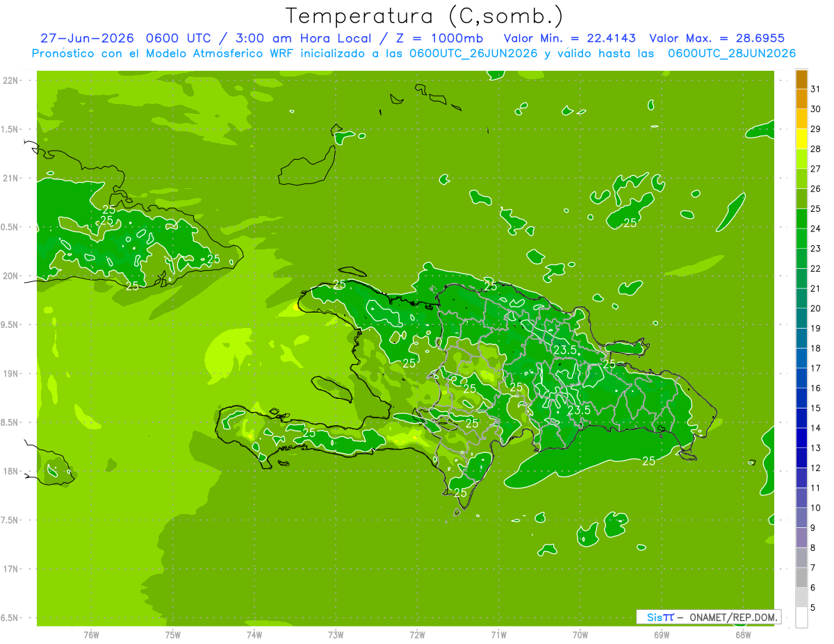The height and width of the screenshot is (644, 834).
Task: Select 'Valor Max. = 28.6955' value
Action: pyautogui.click(x=717, y=38)
